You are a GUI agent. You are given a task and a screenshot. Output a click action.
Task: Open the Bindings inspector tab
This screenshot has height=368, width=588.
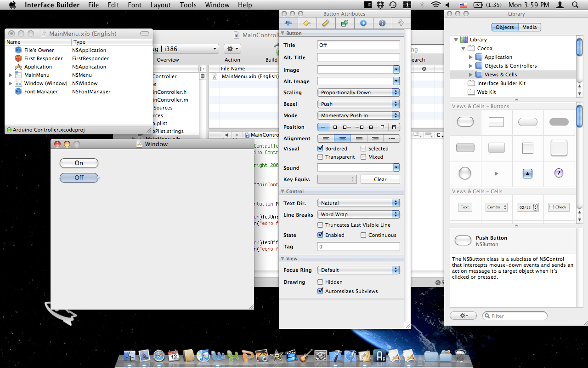(345, 23)
